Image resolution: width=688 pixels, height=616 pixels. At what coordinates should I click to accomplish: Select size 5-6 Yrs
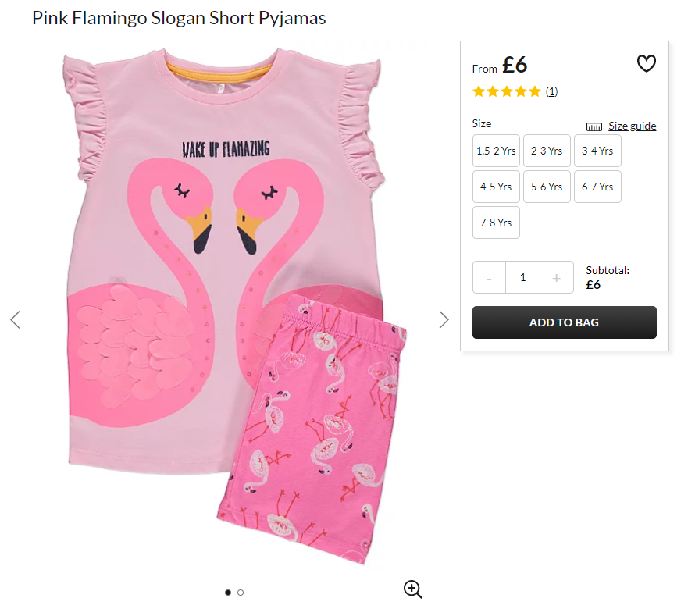(x=547, y=187)
